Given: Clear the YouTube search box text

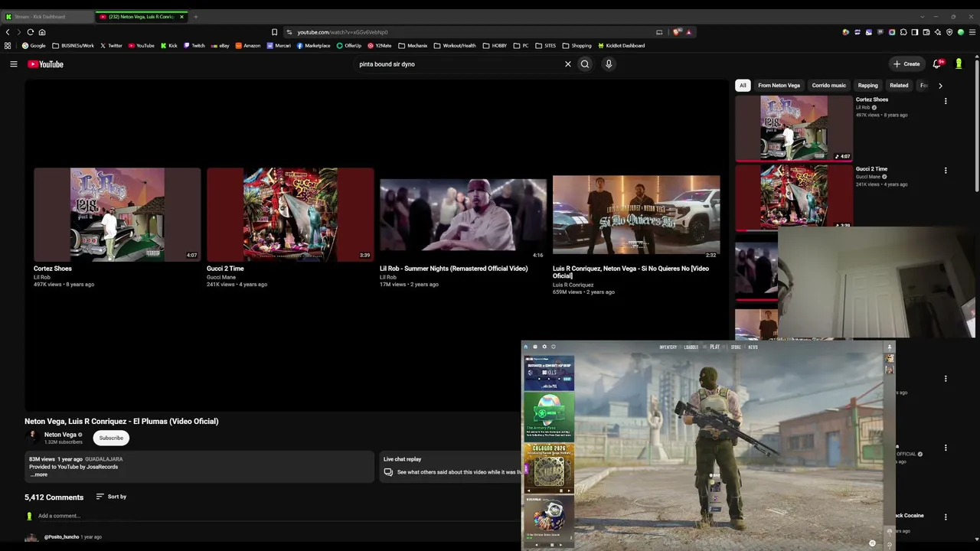Looking at the screenshot, I should [x=568, y=64].
